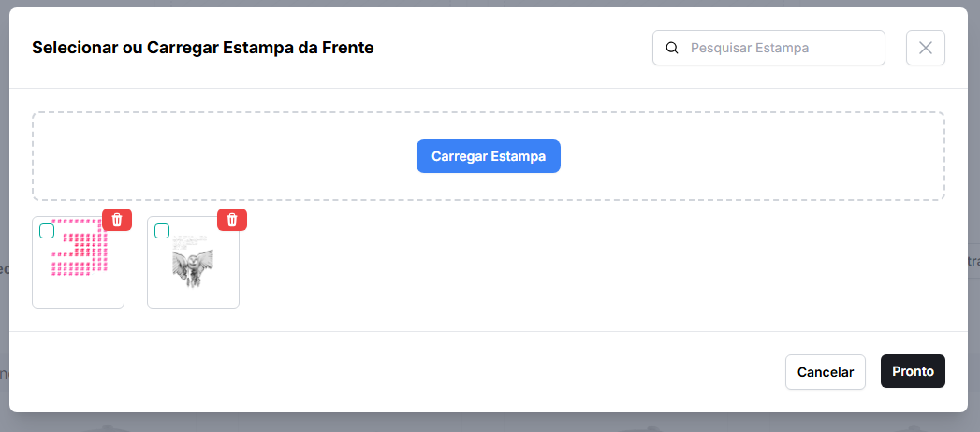Cancel the stamp selection with Cancelar

point(825,371)
